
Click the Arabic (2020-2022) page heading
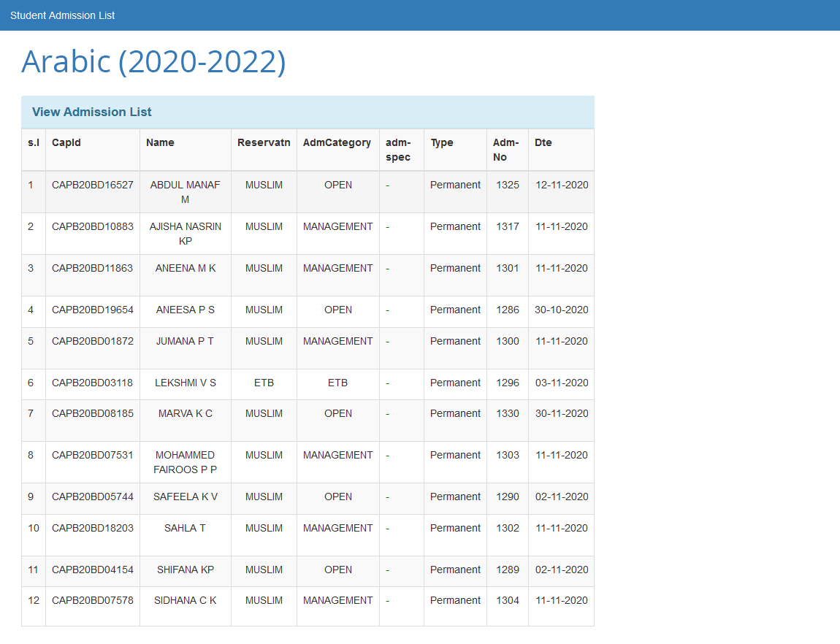pyautogui.click(x=153, y=62)
